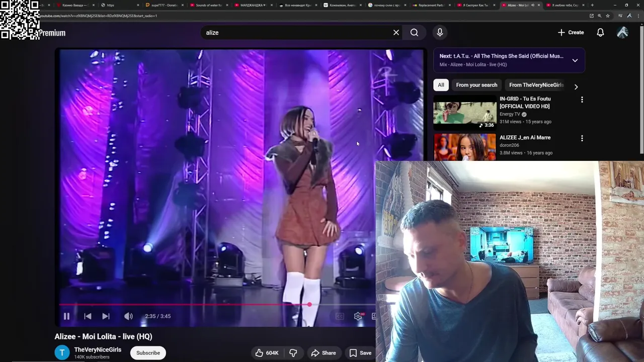The height and width of the screenshot is (362, 644).
Task: Open TheVeryNiceGirls channel name link
Action: pyautogui.click(x=98, y=350)
